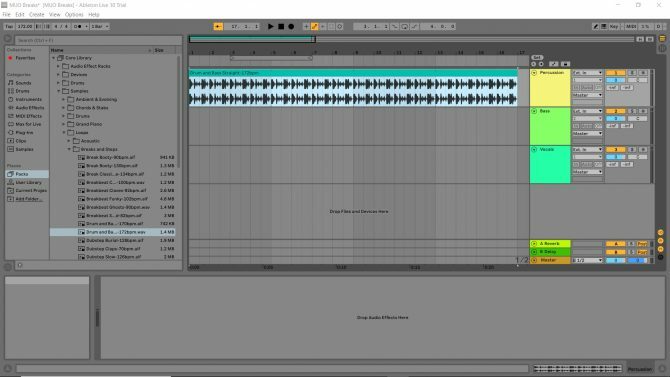
Task: Click the Tap tempo button
Action: tap(9, 27)
